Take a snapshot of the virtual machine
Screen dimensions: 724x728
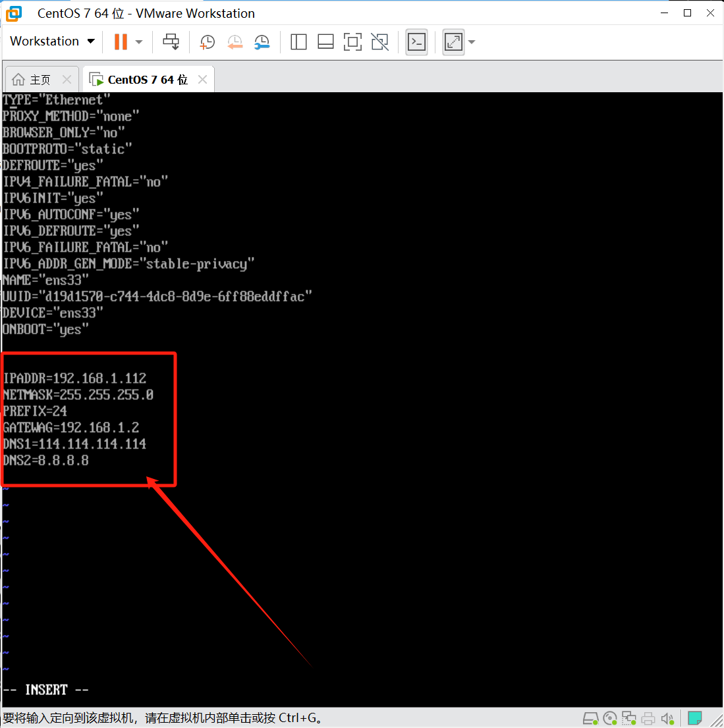coord(207,42)
